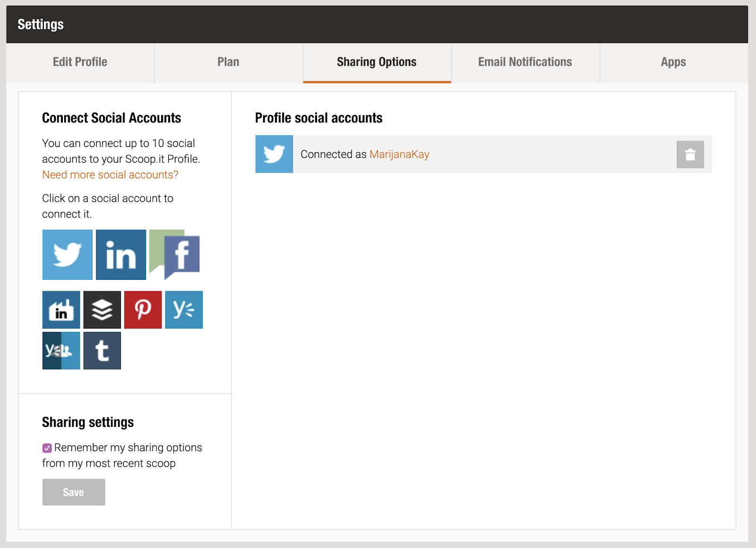Delete the connected MarijanaKay Twitter account
The image size is (756, 548).
[690, 155]
